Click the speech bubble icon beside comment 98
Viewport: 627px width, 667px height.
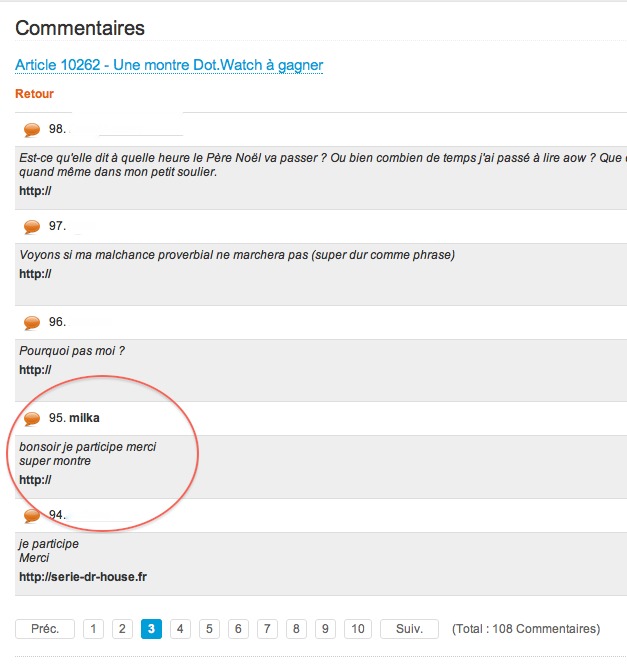click(x=32, y=130)
